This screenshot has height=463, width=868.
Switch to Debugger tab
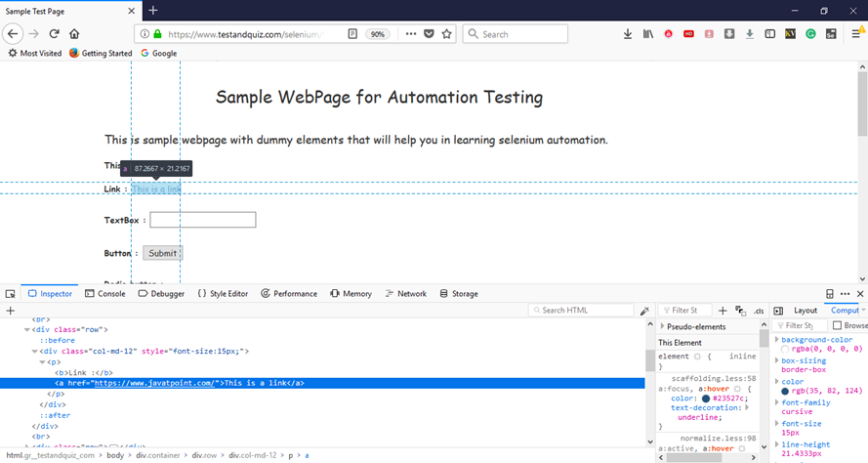(x=161, y=294)
